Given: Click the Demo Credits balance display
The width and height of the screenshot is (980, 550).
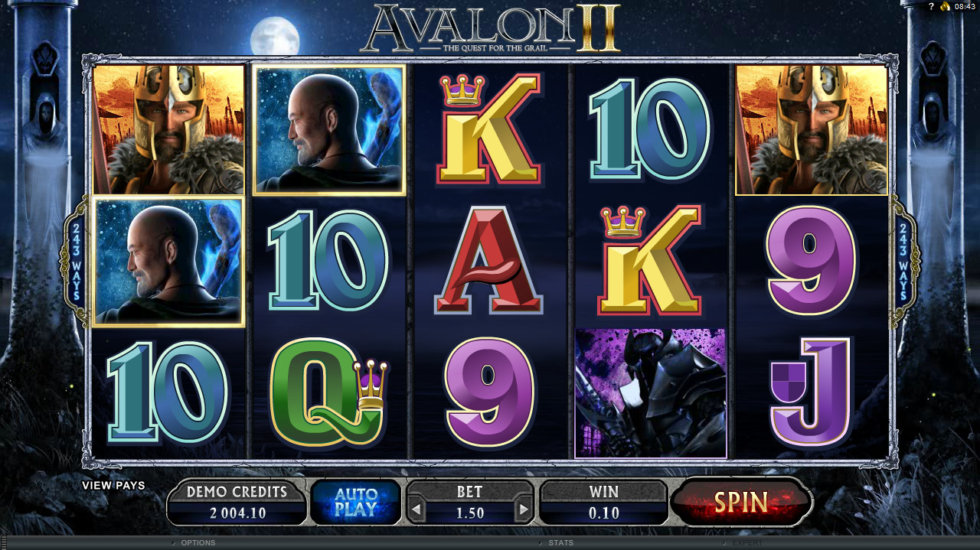Looking at the screenshot, I should tap(237, 502).
